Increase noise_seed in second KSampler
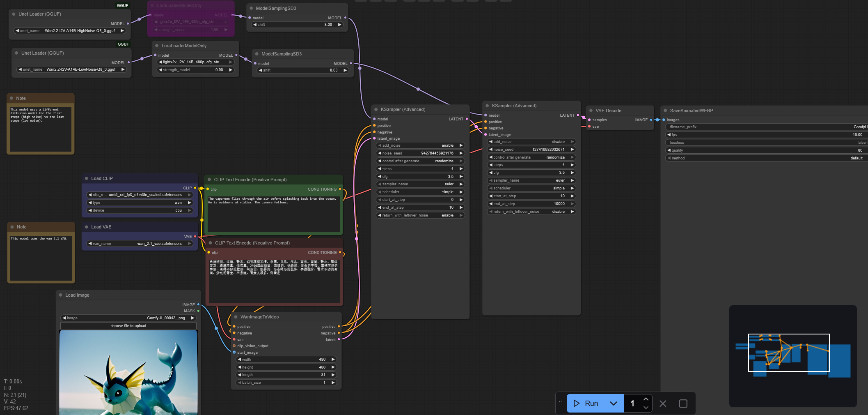 coord(572,150)
